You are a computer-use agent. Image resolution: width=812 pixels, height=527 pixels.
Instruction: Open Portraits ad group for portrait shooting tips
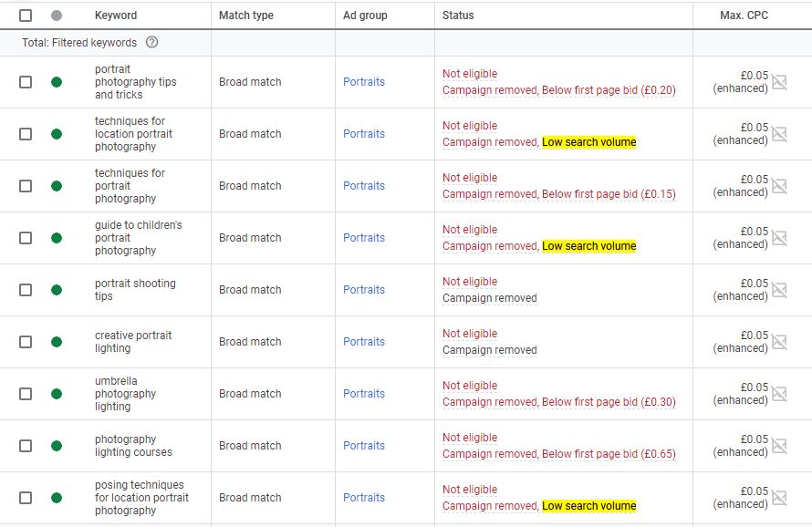coord(364,290)
